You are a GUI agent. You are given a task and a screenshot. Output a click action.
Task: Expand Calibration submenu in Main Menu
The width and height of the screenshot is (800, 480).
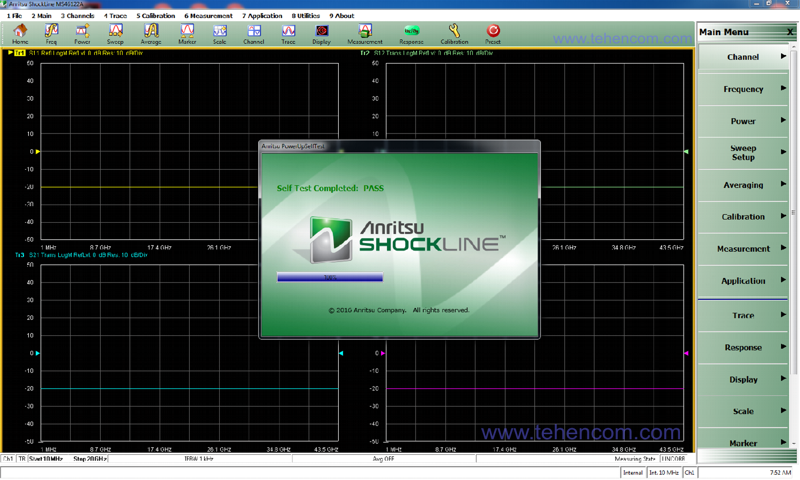743,217
